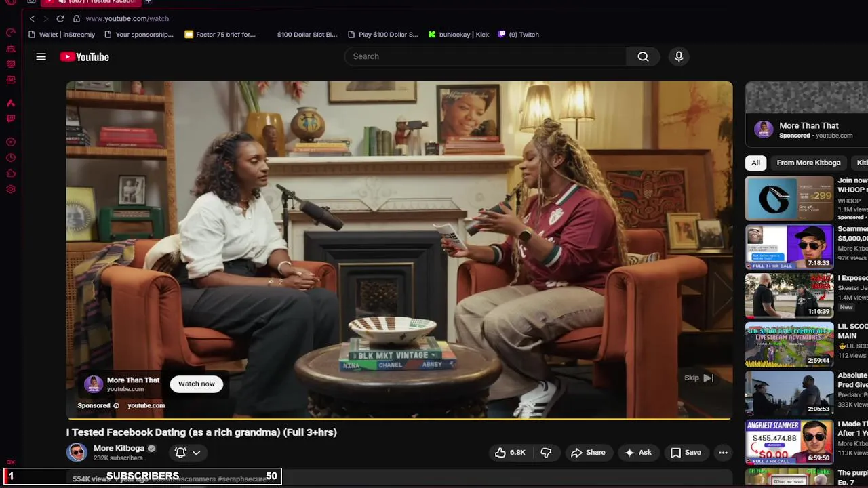Open the Aria AI icon in Opera sidebar
Image resolution: width=868 pixels, height=488 pixels.
11,103
